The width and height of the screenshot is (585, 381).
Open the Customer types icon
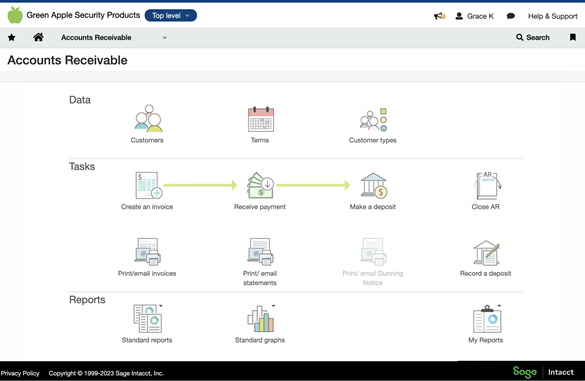coord(373,119)
